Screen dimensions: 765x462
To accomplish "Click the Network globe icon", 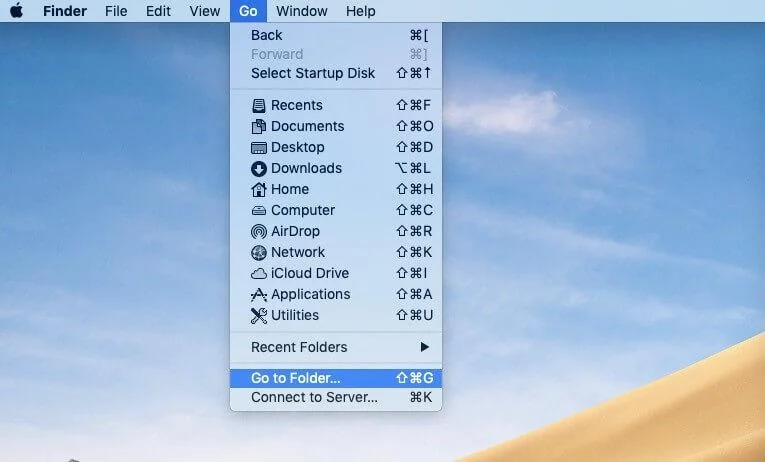I will 259,252.
